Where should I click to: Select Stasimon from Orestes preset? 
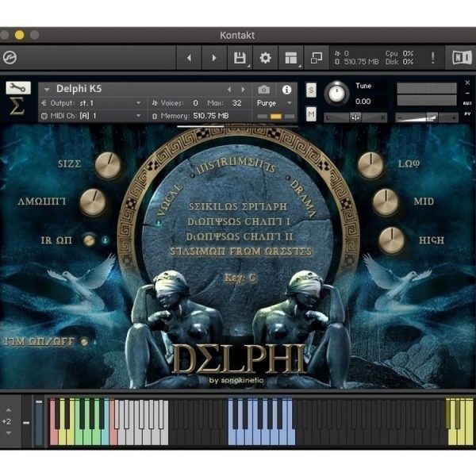(240, 251)
